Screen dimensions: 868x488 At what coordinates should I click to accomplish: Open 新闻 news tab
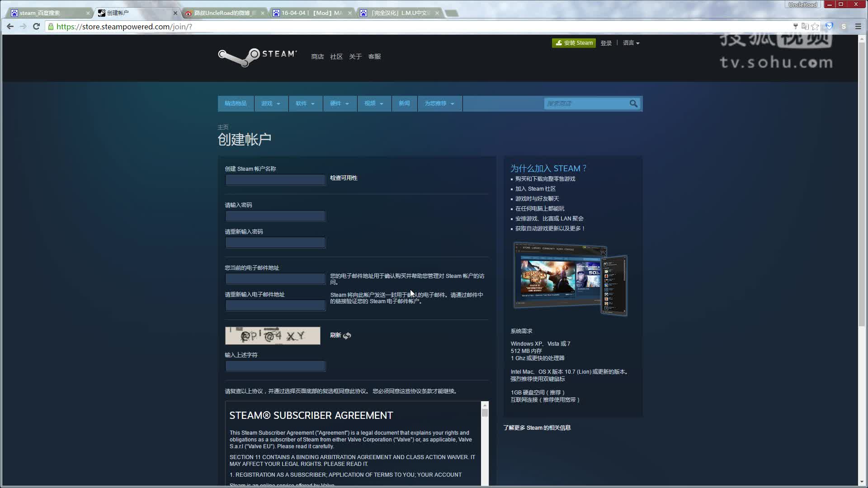404,103
